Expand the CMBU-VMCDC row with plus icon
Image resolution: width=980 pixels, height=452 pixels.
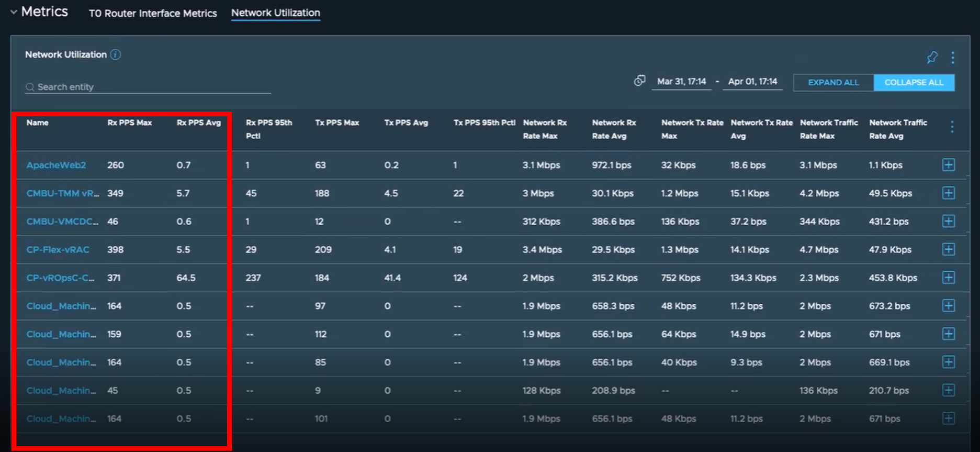click(948, 221)
